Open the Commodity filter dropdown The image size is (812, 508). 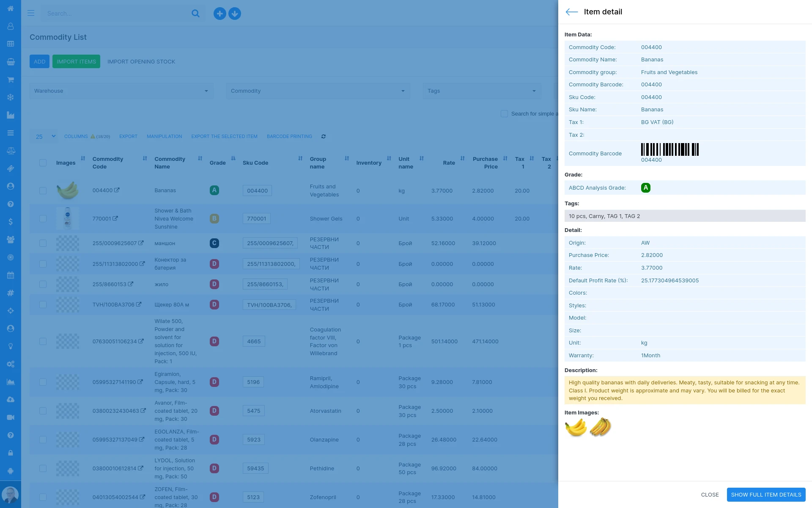tap(318, 91)
